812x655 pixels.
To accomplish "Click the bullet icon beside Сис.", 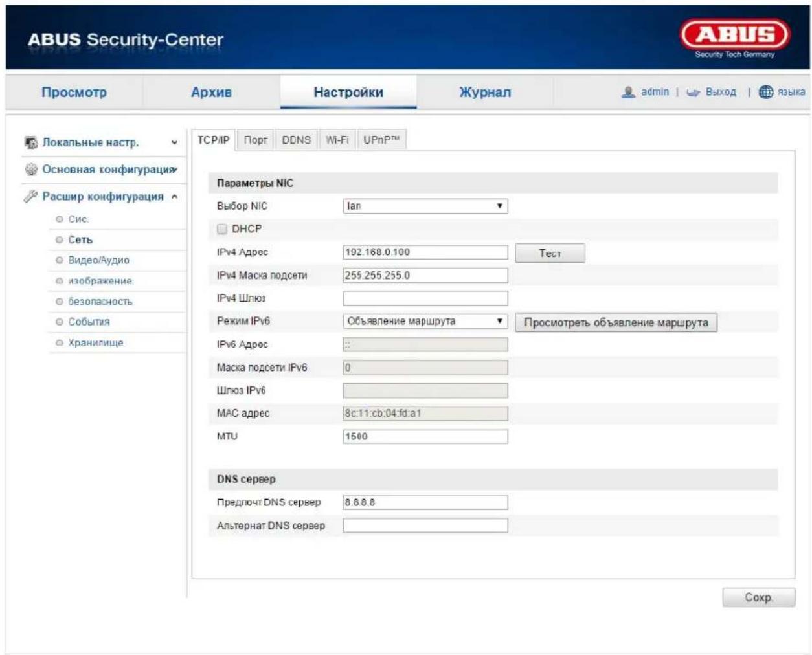I will [x=60, y=219].
